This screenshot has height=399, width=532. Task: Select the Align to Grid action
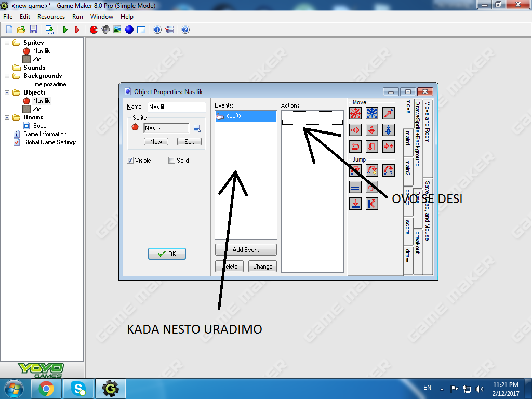pyautogui.click(x=355, y=187)
